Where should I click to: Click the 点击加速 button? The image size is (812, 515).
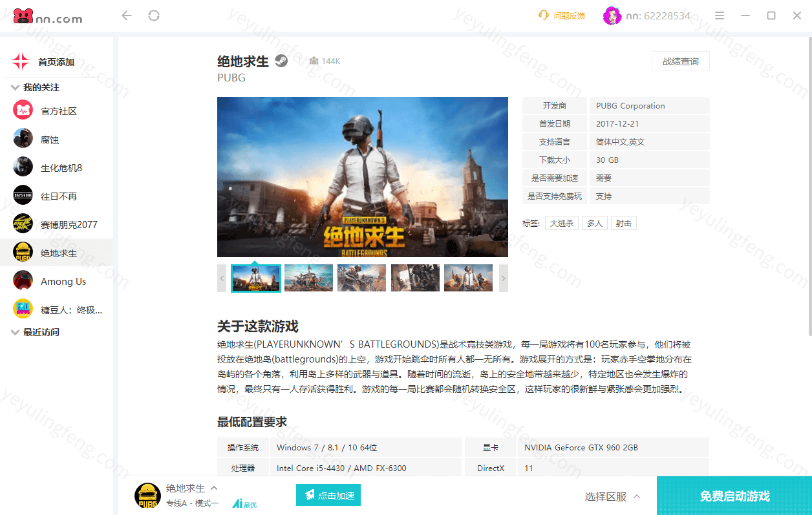[x=328, y=495]
